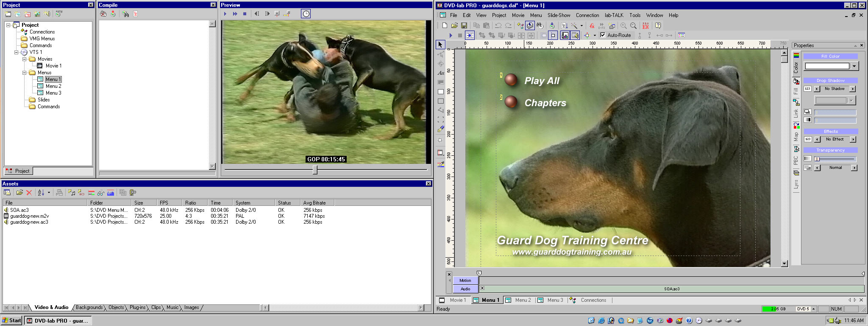Click the New document icon
The height and width of the screenshot is (326, 868).
445,25
